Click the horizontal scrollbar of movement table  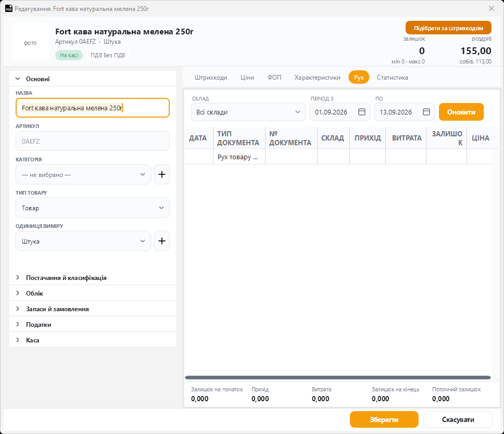click(338, 377)
